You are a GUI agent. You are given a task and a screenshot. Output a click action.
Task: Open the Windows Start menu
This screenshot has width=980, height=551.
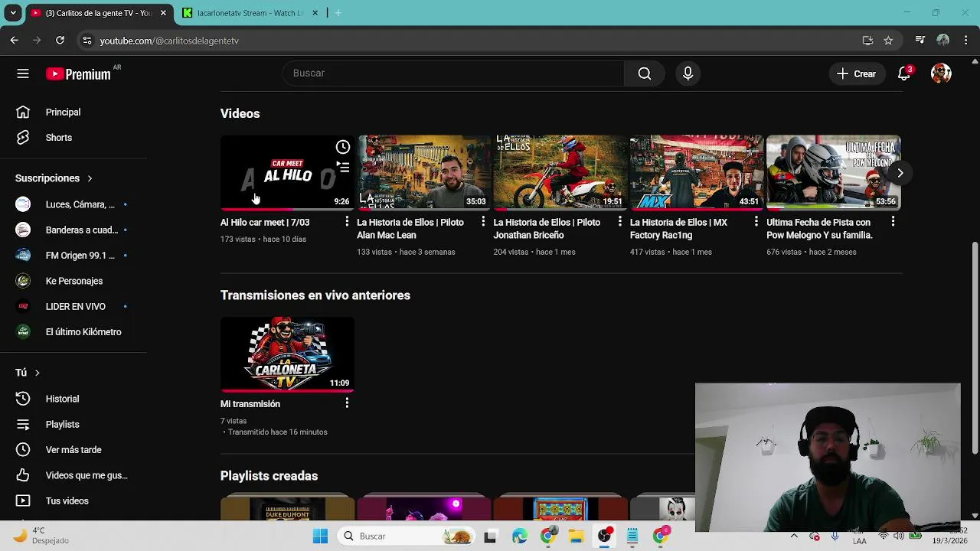point(321,536)
